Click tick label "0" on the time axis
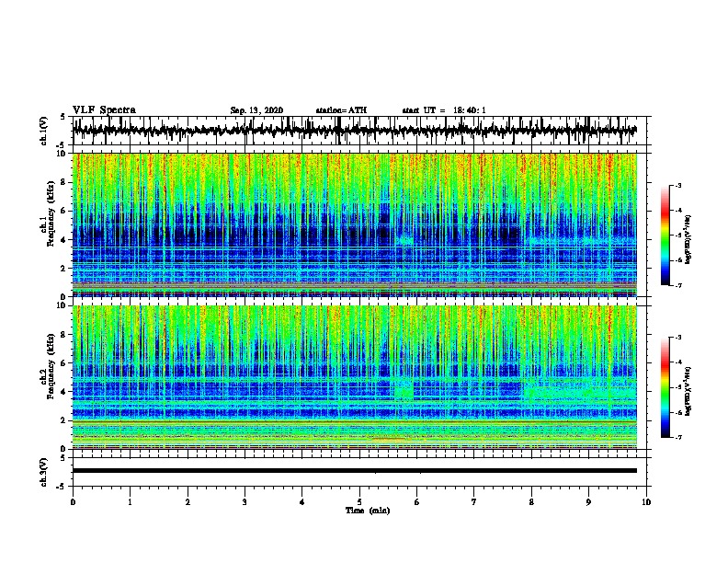 73,501
